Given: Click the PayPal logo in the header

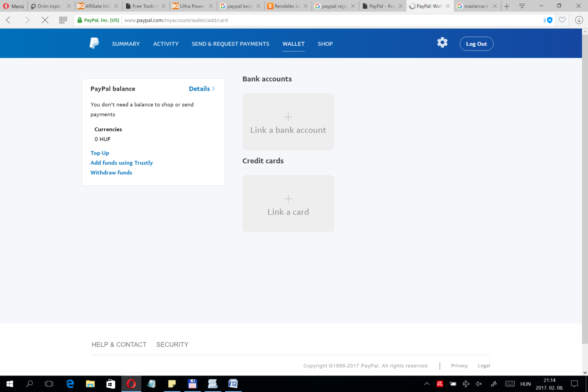Looking at the screenshot, I should click(94, 43).
